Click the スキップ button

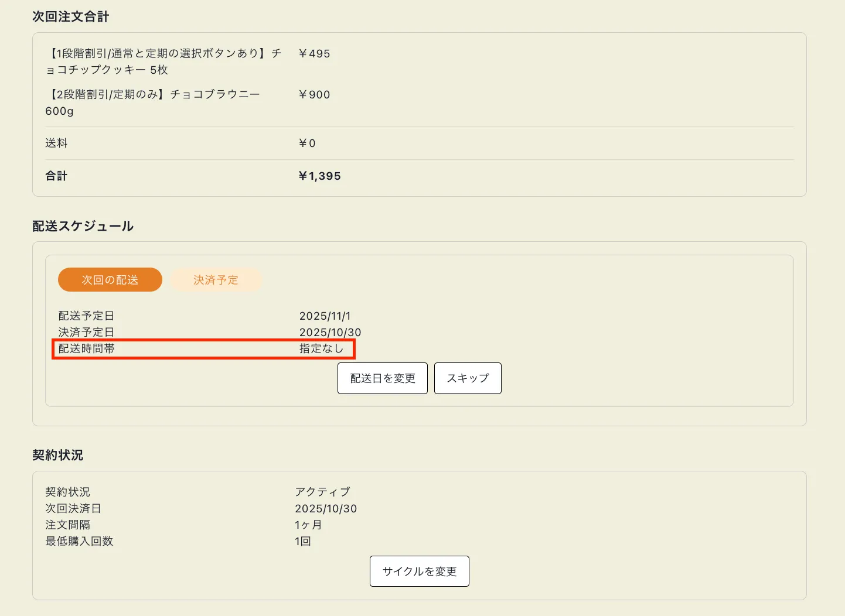468,378
